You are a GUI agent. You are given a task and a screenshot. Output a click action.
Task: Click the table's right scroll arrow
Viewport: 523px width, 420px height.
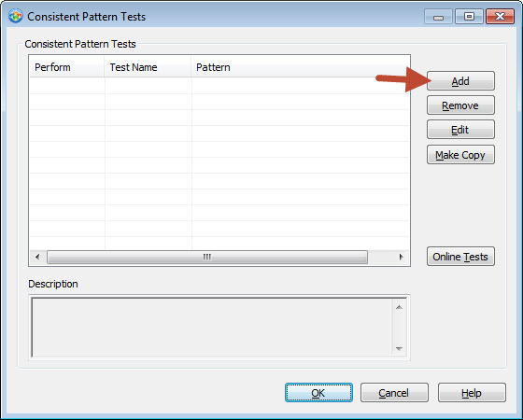(x=401, y=257)
